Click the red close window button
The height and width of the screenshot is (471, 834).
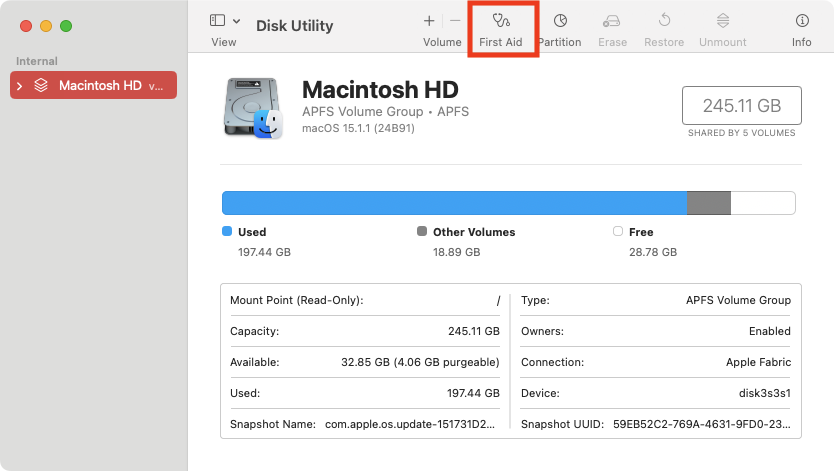coord(26,26)
